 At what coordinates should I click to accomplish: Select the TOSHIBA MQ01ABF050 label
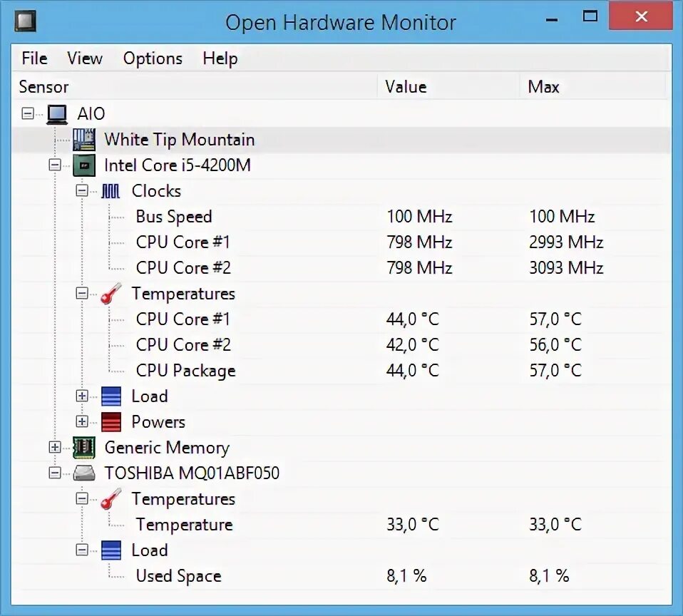point(192,473)
